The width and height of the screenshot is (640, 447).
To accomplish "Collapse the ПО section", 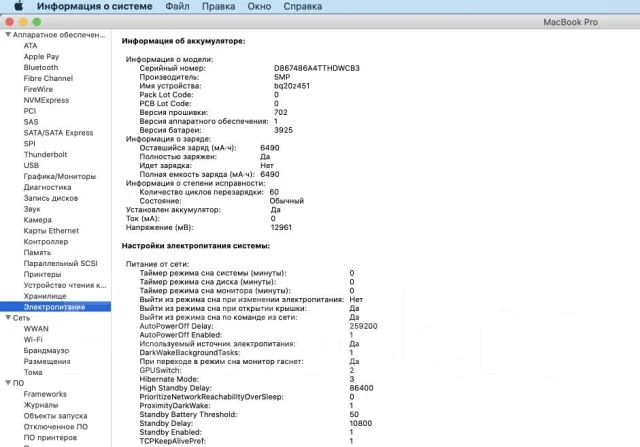I will pos(8,383).
